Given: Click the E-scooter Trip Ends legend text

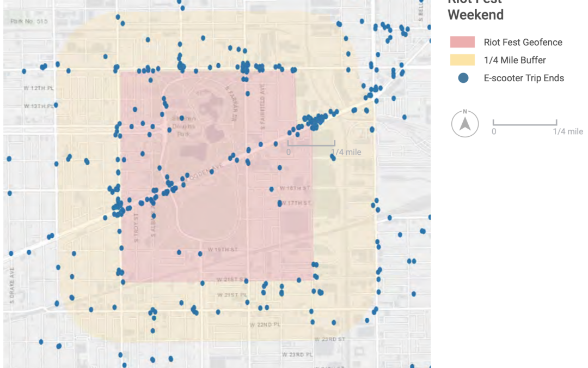Looking at the screenshot, I should coord(524,78).
